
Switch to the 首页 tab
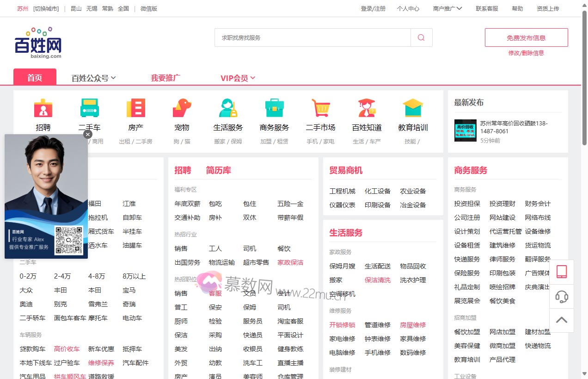(34, 78)
